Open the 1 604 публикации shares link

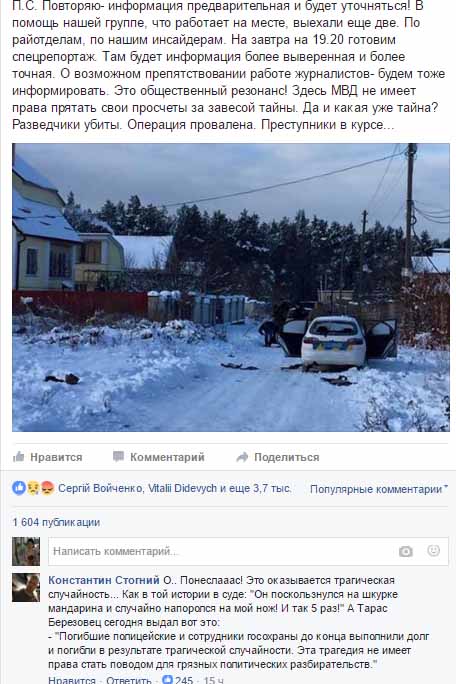click(56, 522)
